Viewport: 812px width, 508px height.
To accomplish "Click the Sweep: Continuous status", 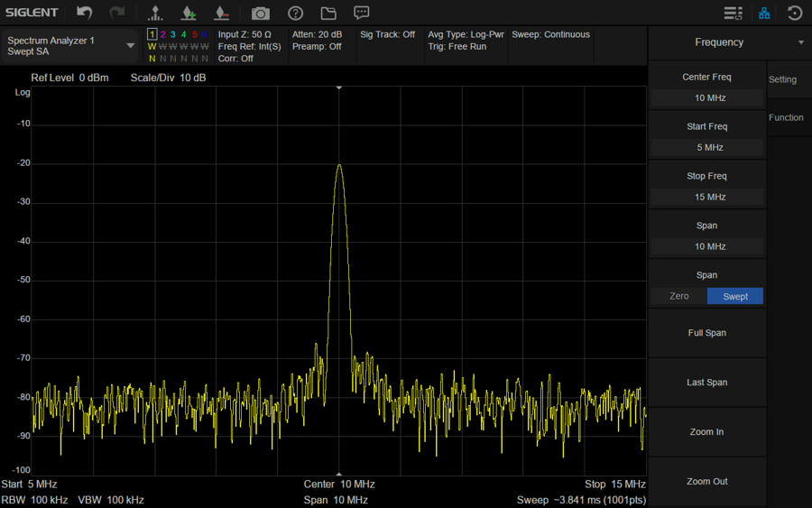I will pos(550,34).
